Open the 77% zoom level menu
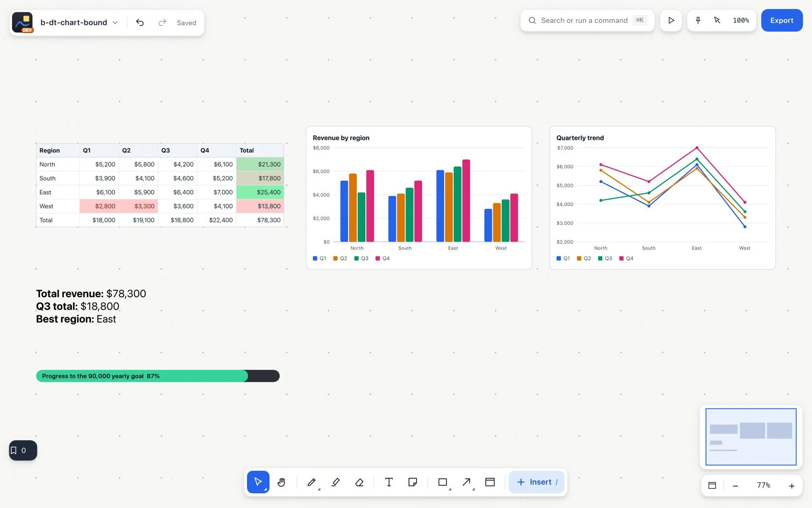Image resolution: width=812 pixels, height=508 pixels. 763,486
